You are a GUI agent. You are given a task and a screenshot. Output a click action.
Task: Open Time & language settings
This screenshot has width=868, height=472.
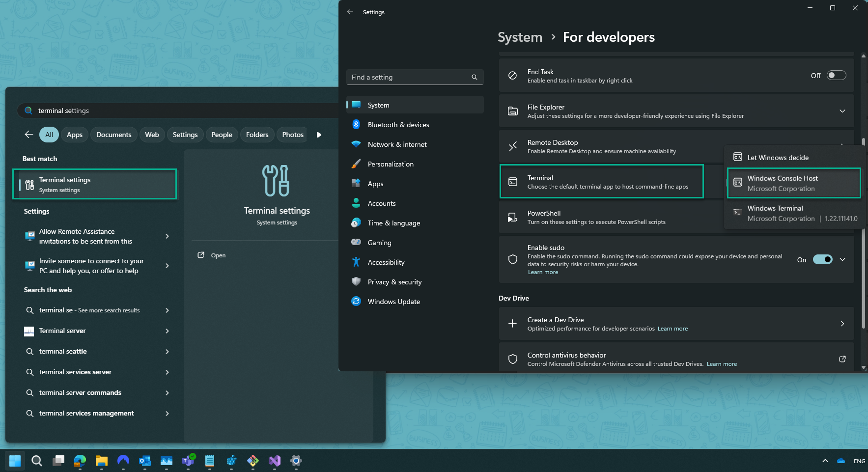pyautogui.click(x=415, y=223)
